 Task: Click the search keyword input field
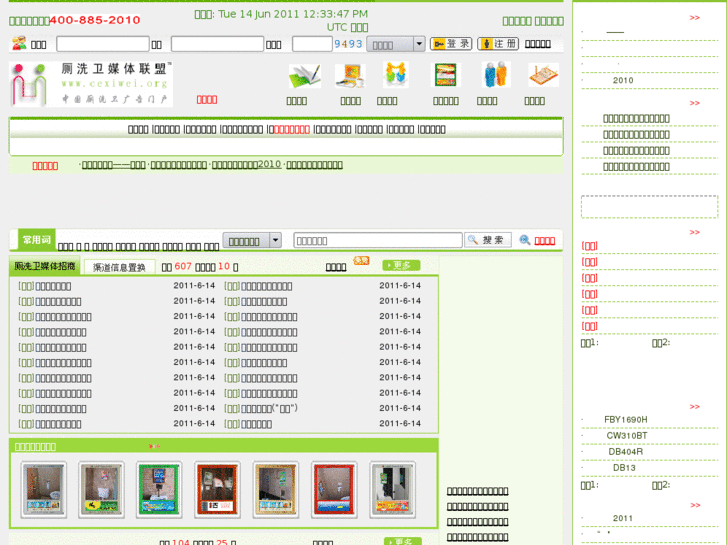[x=377, y=240]
